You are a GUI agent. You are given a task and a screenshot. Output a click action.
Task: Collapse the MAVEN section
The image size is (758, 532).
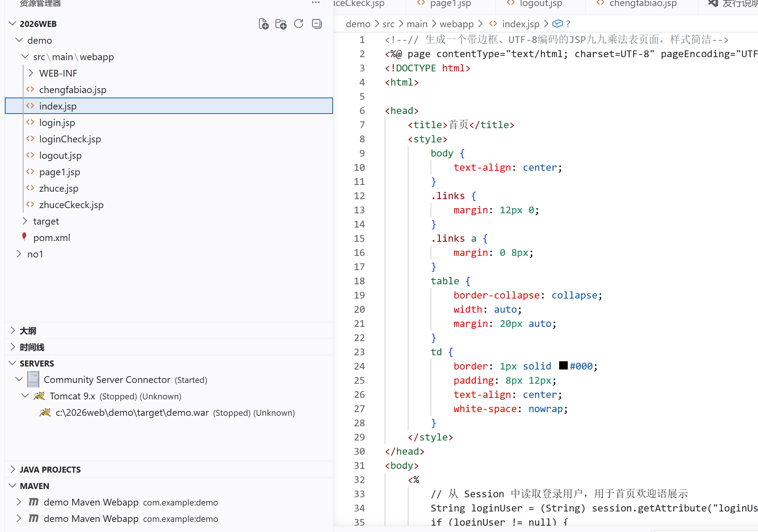point(12,486)
